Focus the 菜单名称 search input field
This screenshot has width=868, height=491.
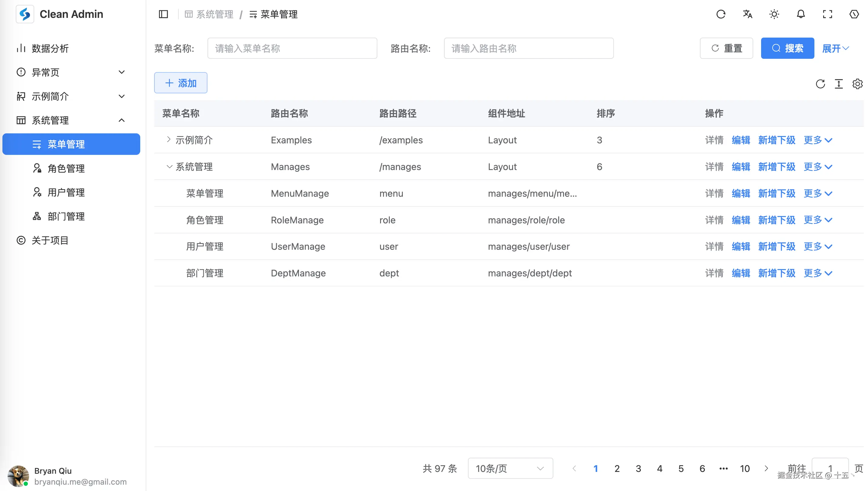coord(292,48)
